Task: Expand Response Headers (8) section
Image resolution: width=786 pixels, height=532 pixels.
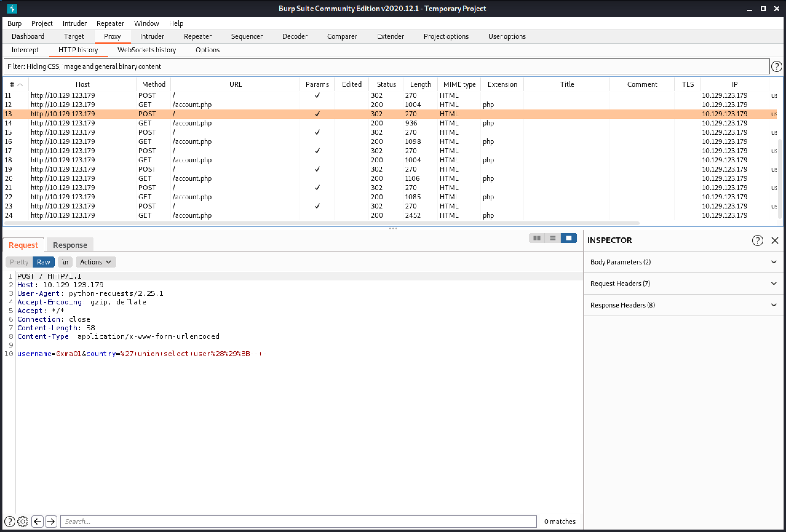Action: point(683,305)
